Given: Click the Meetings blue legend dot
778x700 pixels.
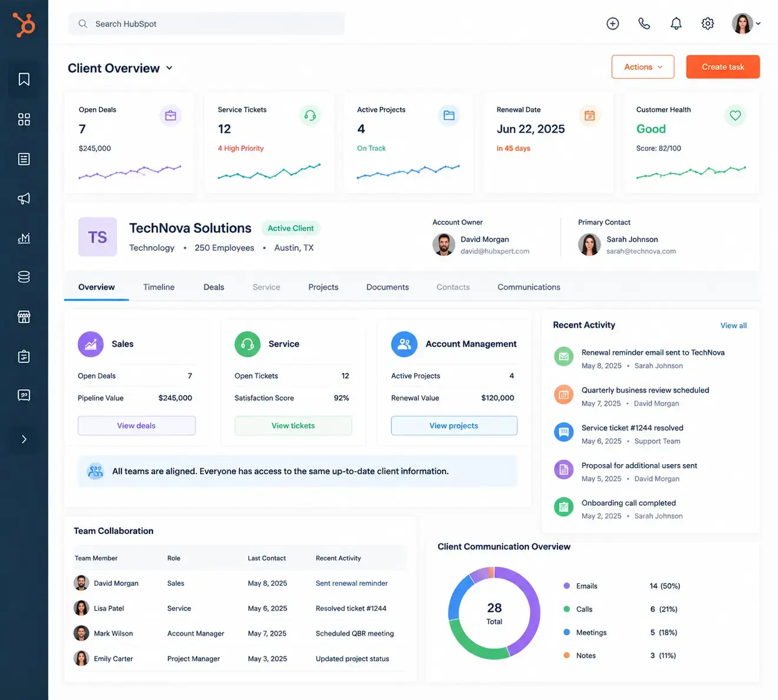Looking at the screenshot, I should coord(567,632).
